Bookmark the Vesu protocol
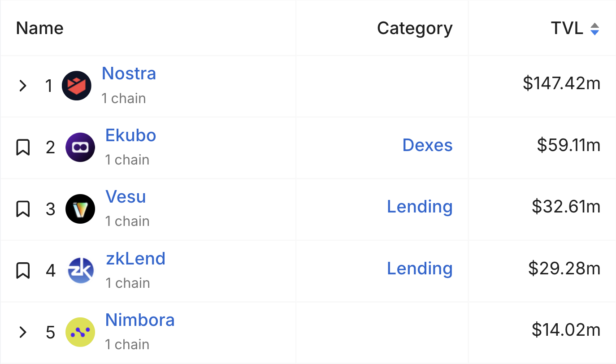 (23, 209)
